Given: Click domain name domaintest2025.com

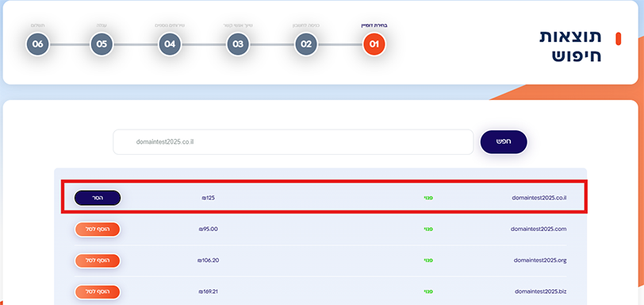Looking at the screenshot, I should (x=539, y=229).
